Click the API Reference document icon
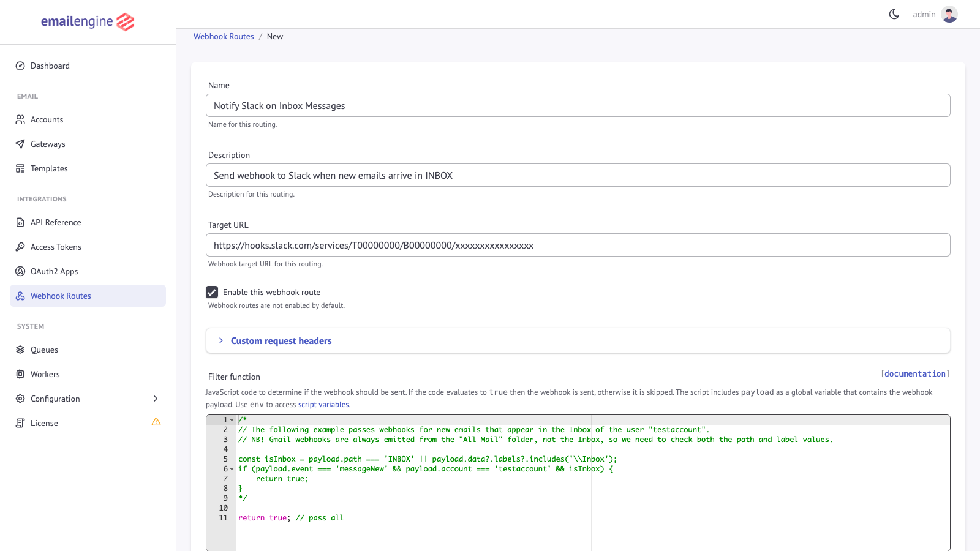The image size is (980, 551). [20, 222]
